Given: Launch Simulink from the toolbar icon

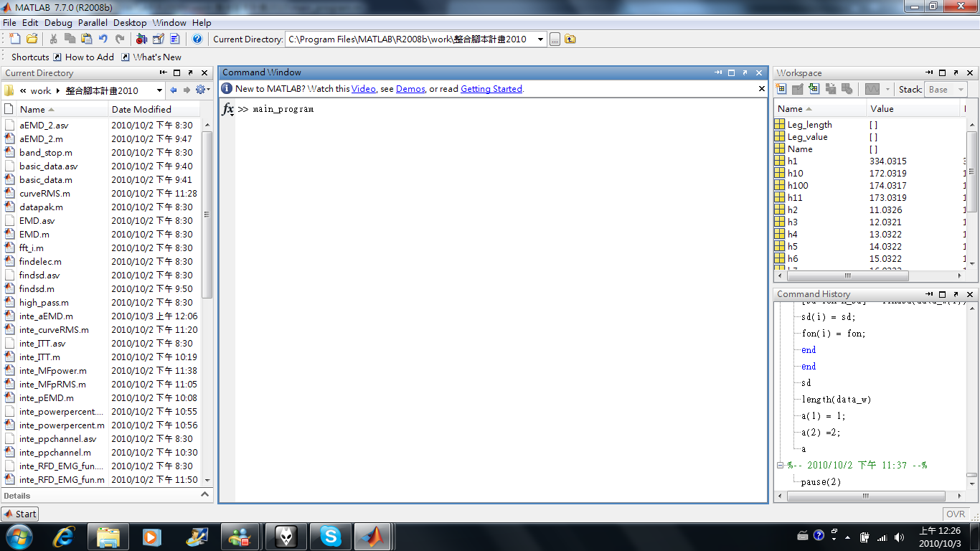Looking at the screenshot, I should 141,39.
